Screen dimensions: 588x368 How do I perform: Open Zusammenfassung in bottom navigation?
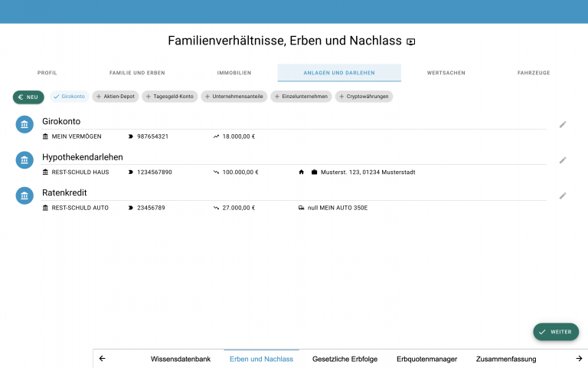(506, 359)
